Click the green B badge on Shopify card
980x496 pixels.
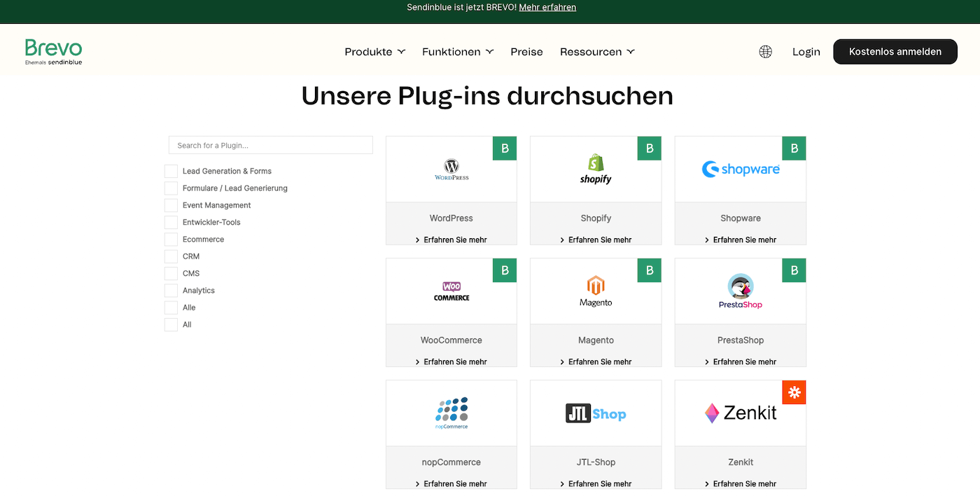pos(649,149)
